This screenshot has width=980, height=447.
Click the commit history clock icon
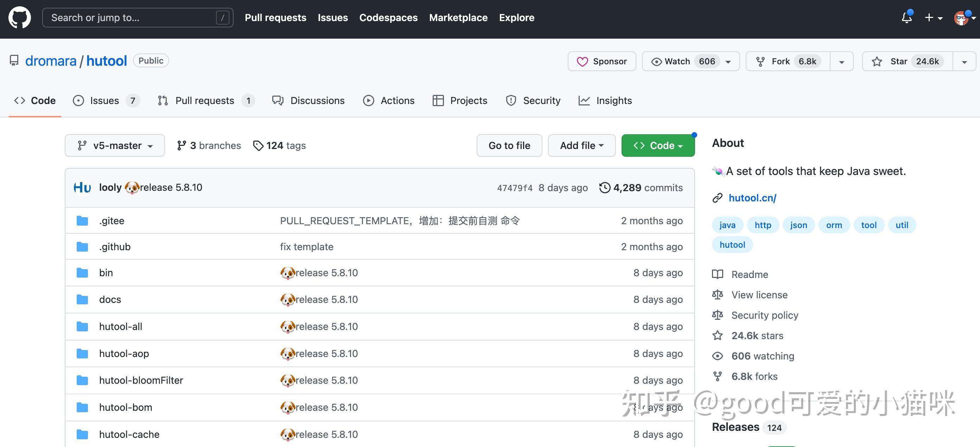[x=605, y=187]
